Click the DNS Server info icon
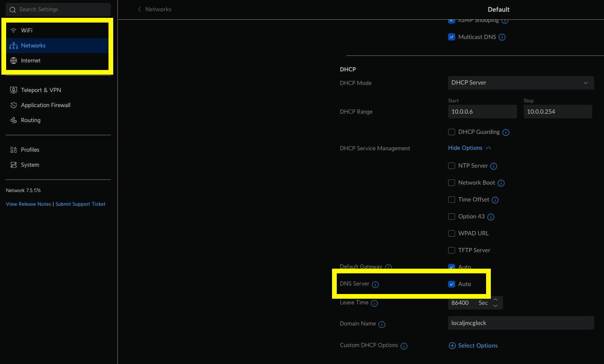Viewport: 604px width, 364px height. click(375, 284)
